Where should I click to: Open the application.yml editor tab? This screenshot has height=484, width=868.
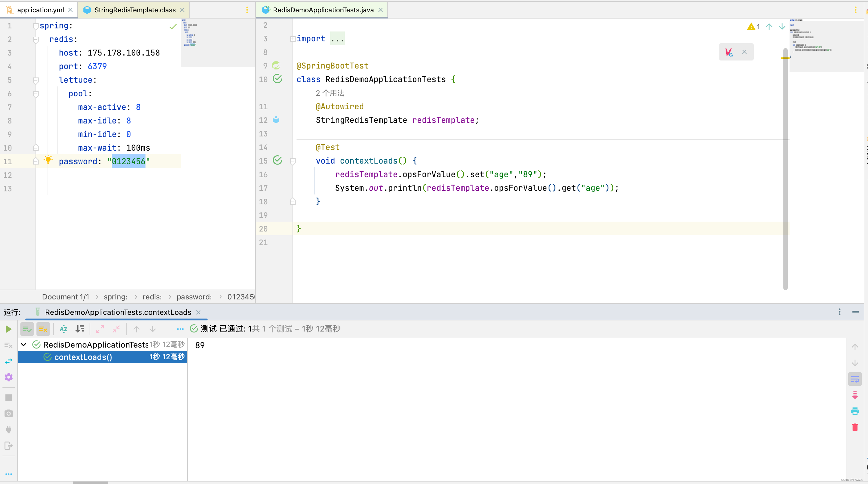click(x=40, y=10)
